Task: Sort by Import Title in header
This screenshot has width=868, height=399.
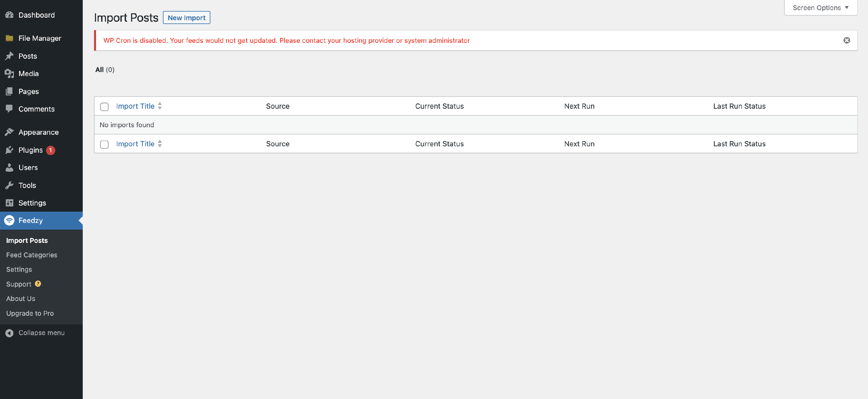Action: coord(135,106)
